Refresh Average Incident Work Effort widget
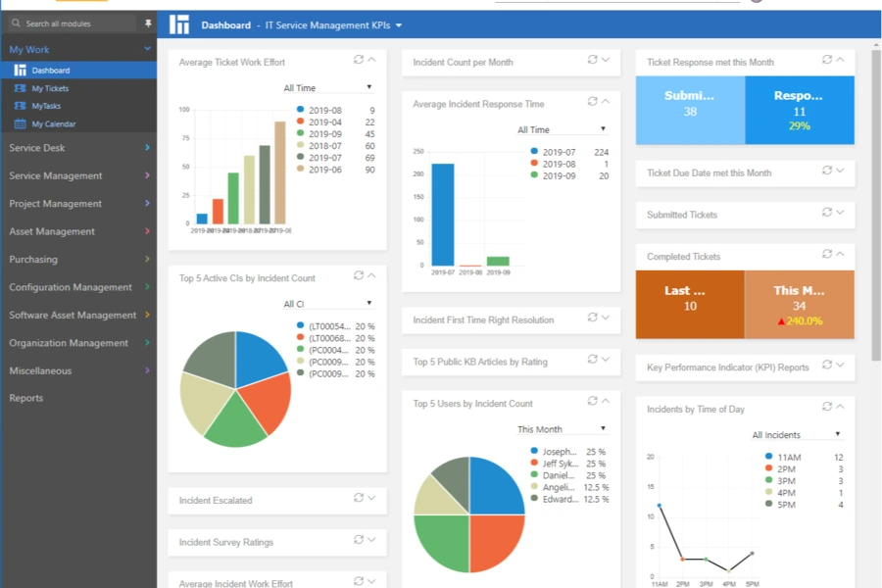 point(359,581)
